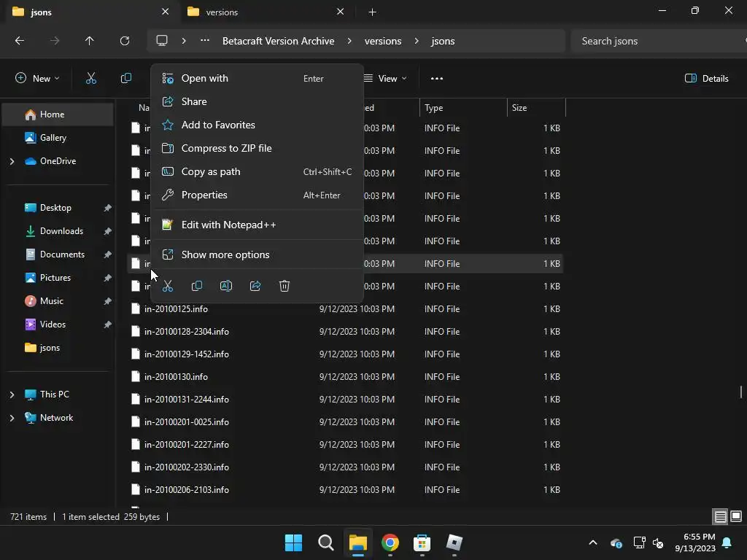Click the versions breadcrumb in the address bar
This screenshot has height=560, width=747.
point(383,41)
